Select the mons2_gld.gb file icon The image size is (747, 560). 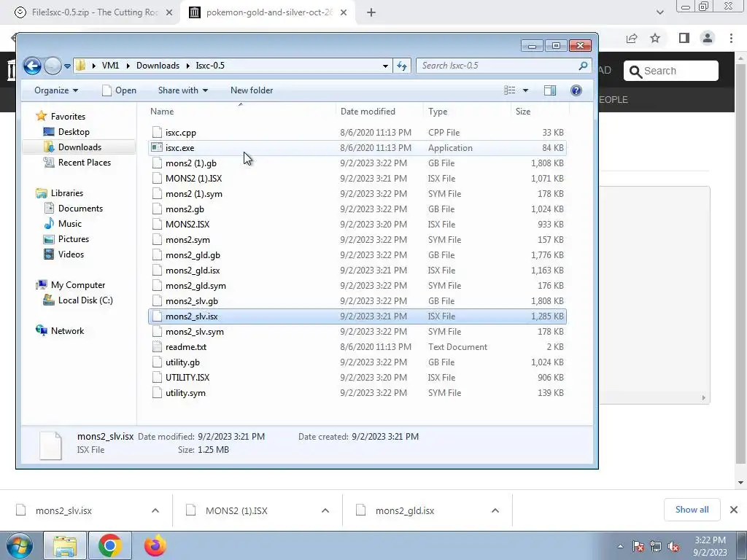point(157,255)
